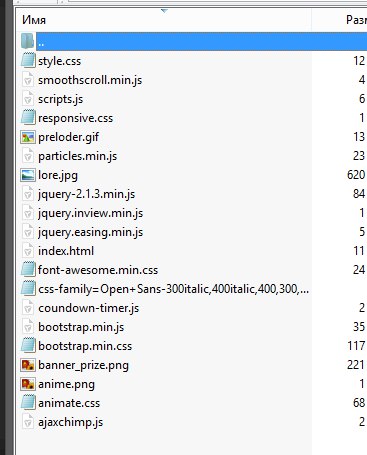Select the file name smoothscroll.min.js
The image size is (367, 455).
(x=90, y=80)
